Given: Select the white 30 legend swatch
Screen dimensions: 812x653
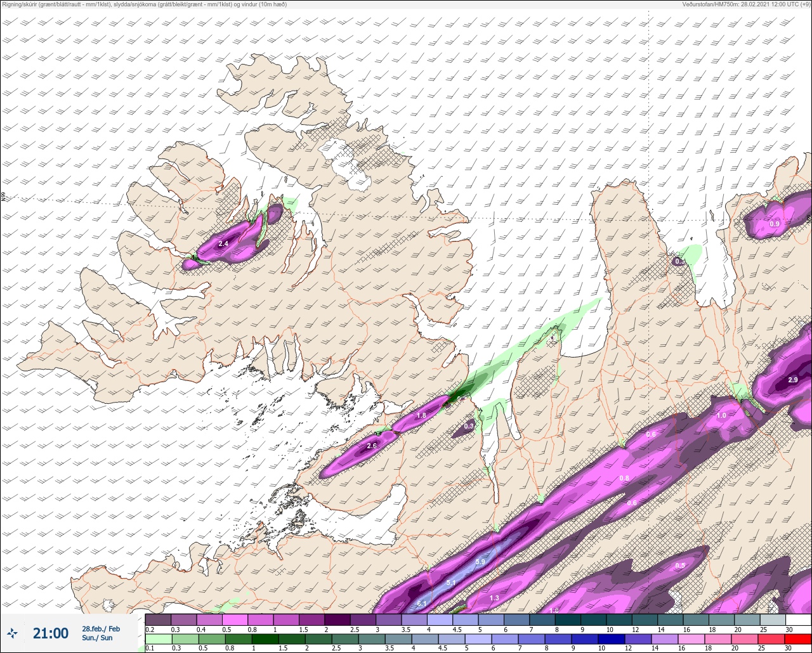Looking at the screenshot, I should 798,619.
